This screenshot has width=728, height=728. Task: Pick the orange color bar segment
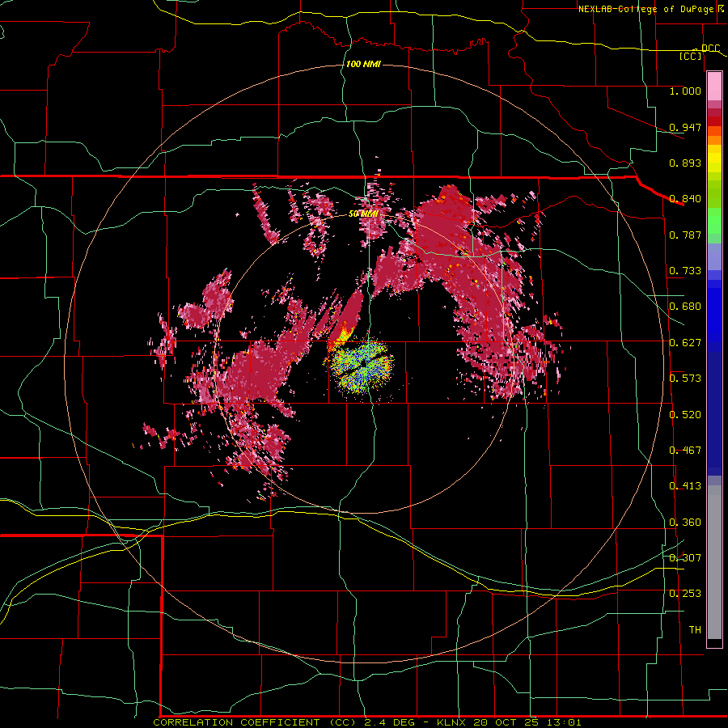pos(714,140)
